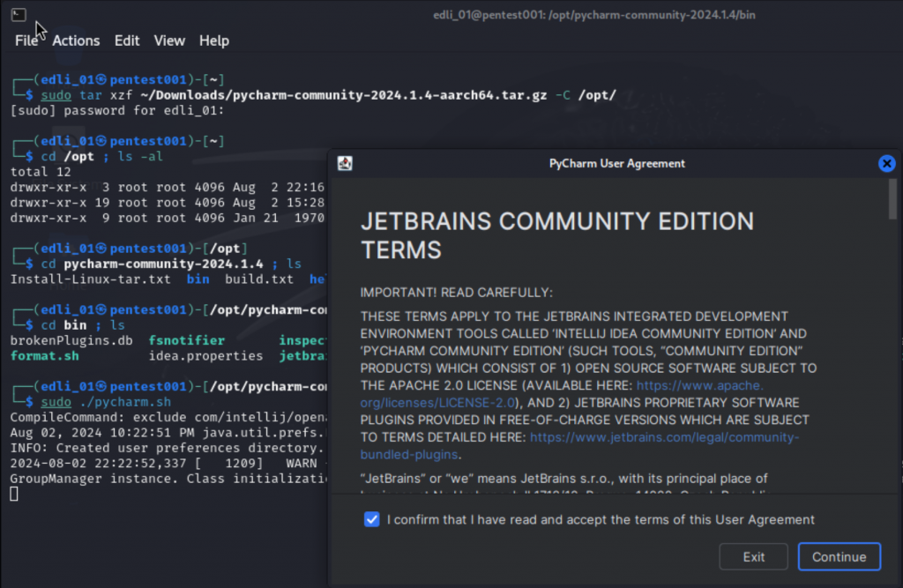This screenshot has width=903, height=588.
Task: Open the Help menu
Action: (x=214, y=41)
